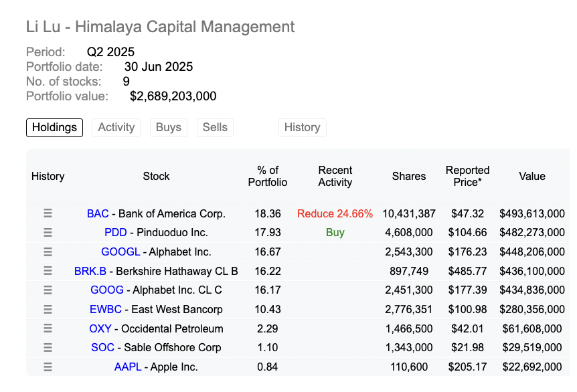Screen dimensions: 577x392
Task: Go to the History tab
Action: (302, 127)
